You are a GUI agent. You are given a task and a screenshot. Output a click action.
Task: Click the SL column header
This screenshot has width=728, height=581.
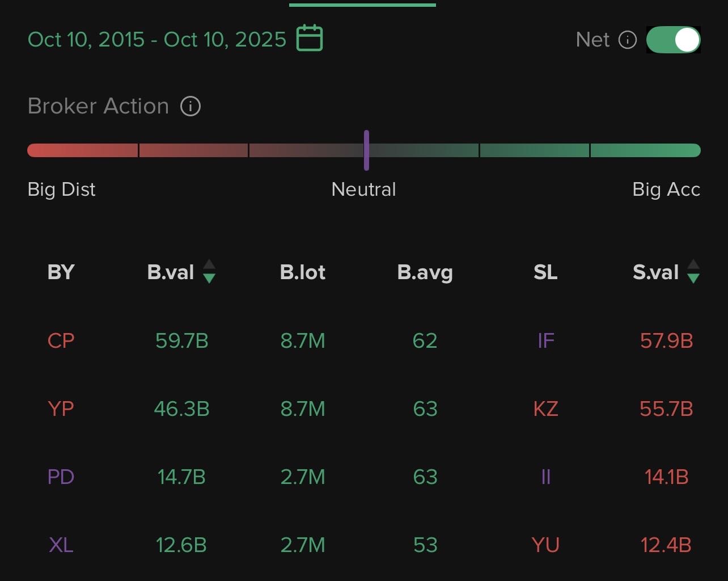click(545, 272)
